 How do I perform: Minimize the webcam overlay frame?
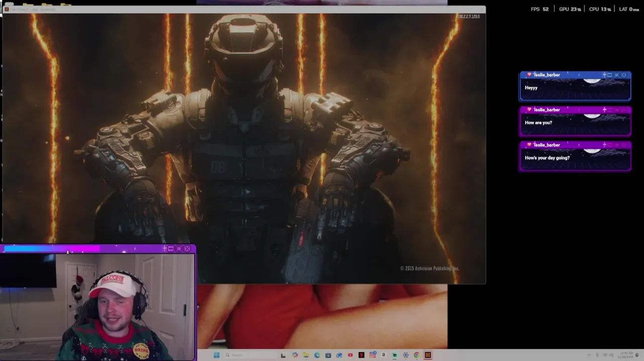tap(171, 248)
